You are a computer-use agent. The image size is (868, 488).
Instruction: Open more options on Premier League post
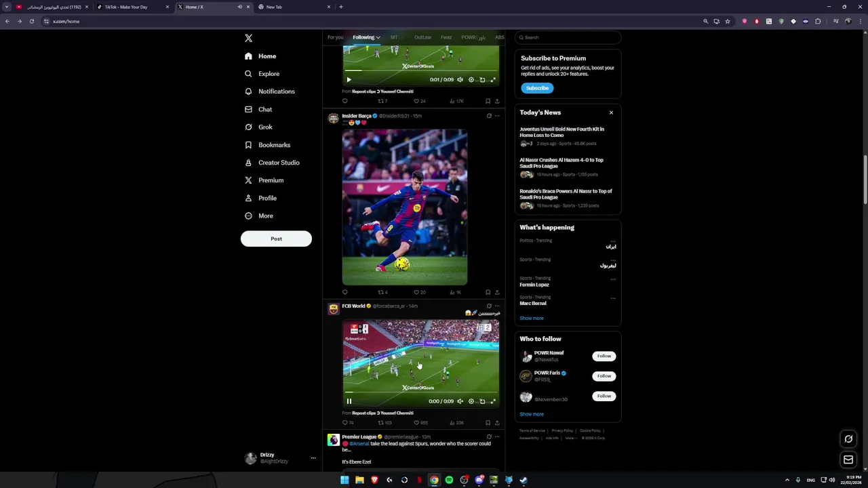497,436
